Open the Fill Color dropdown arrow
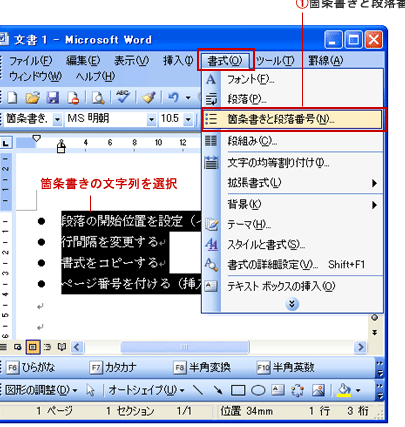 358,390
